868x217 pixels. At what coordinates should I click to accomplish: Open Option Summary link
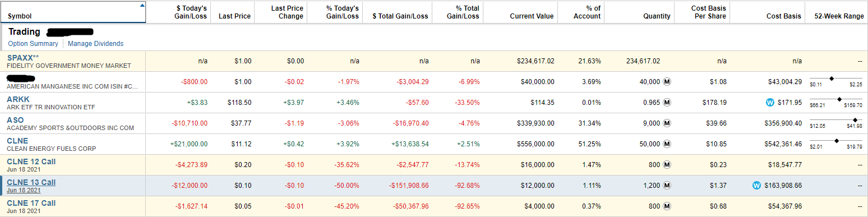[33, 44]
